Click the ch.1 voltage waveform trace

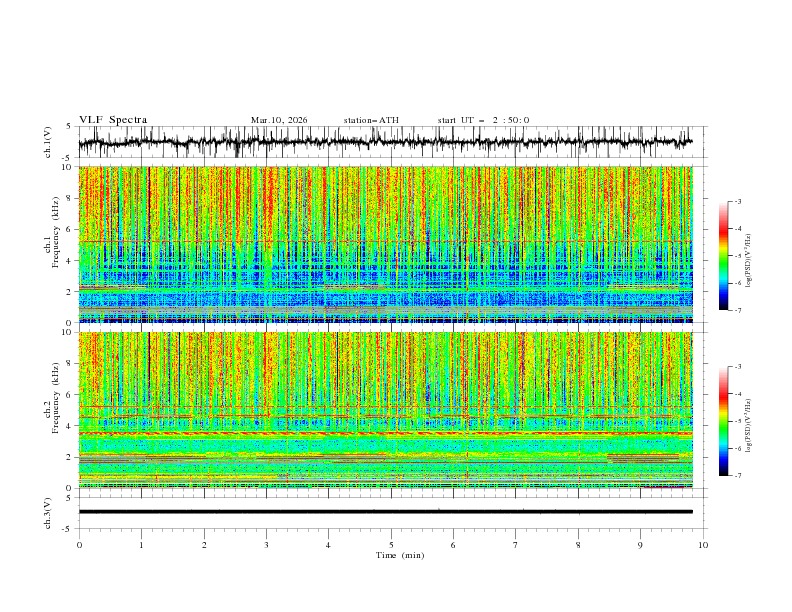coord(385,142)
